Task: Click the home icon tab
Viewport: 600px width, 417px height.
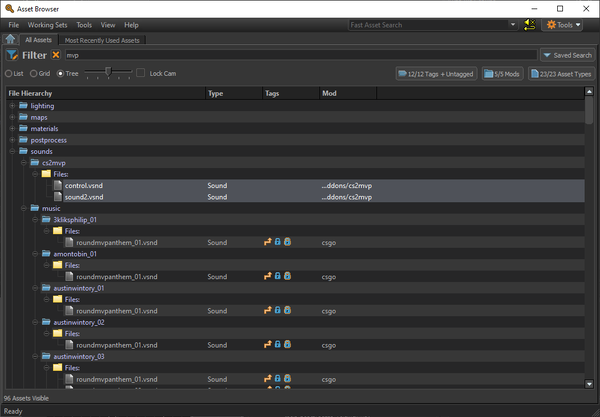Action: 10,39
